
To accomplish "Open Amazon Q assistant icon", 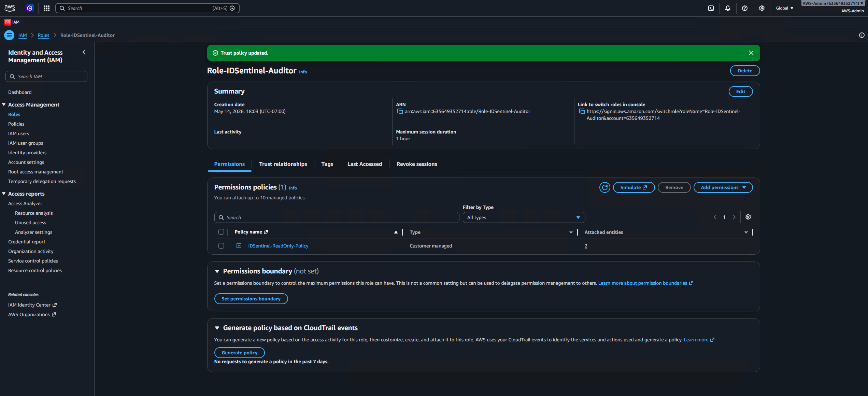I will point(30,8).
